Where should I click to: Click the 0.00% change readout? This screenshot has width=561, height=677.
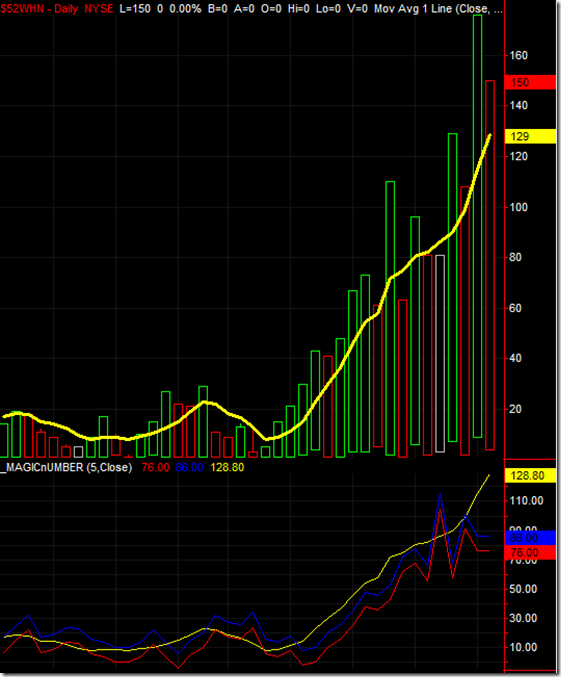(x=185, y=9)
